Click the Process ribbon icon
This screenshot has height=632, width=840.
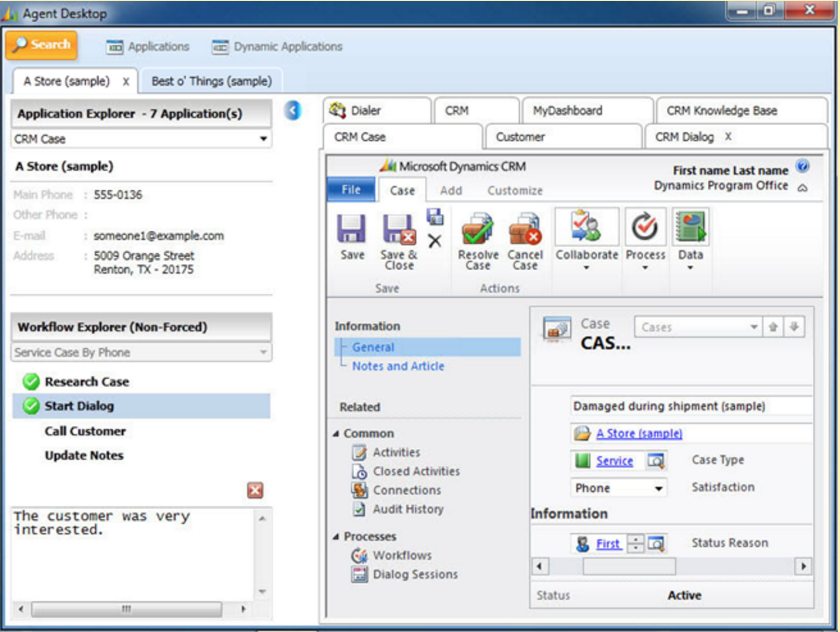645,228
